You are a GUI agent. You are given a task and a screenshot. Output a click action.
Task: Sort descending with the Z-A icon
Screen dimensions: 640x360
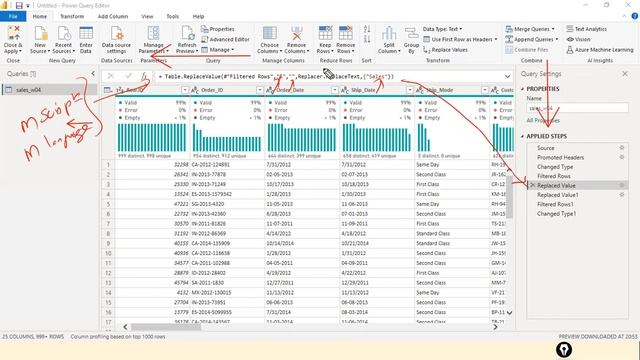(x=367, y=39)
